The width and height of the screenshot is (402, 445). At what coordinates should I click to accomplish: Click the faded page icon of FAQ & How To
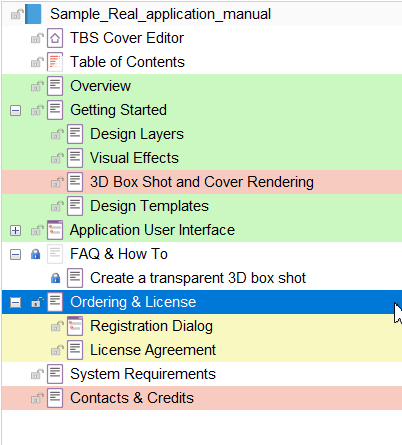55,254
